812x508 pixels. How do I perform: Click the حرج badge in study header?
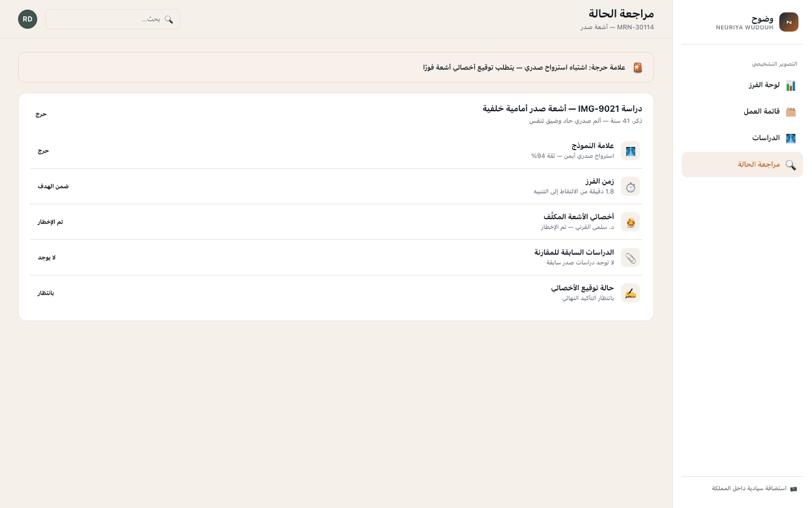tap(41, 114)
